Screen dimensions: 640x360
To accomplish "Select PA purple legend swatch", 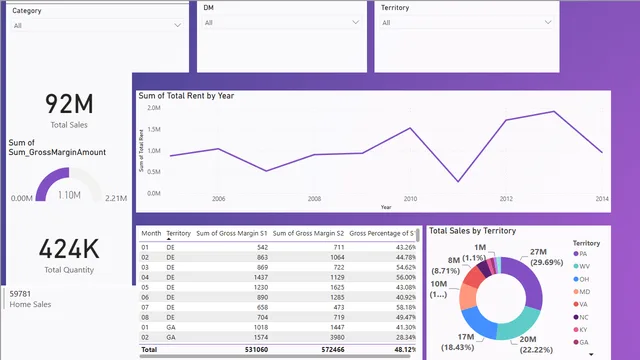I will (x=576, y=254).
